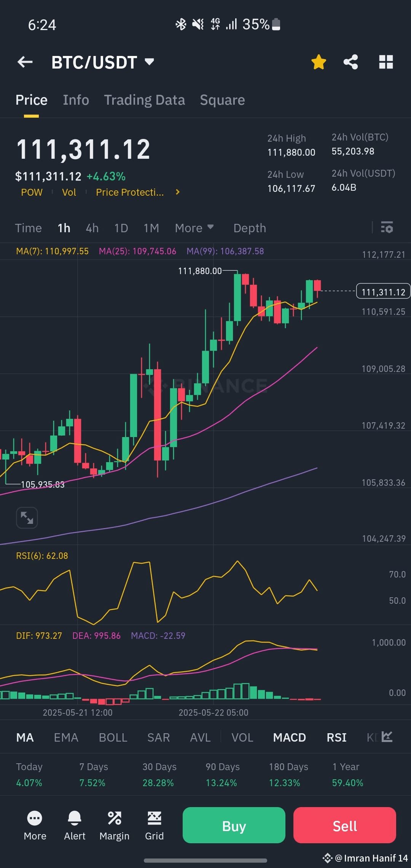Tap the 24h Vol(BTC) value 55,203.98
The height and width of the screenshot is (868, 411).
click(353, 152)
